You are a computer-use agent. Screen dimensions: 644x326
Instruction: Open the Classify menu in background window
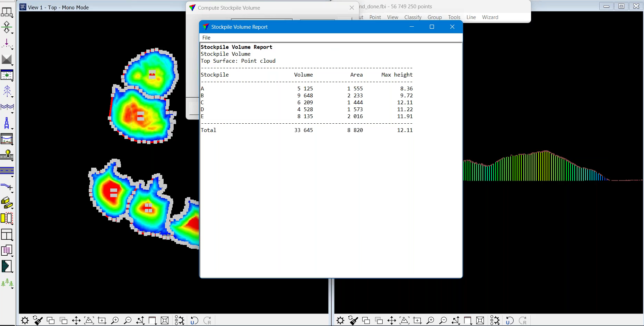(413, 17)
